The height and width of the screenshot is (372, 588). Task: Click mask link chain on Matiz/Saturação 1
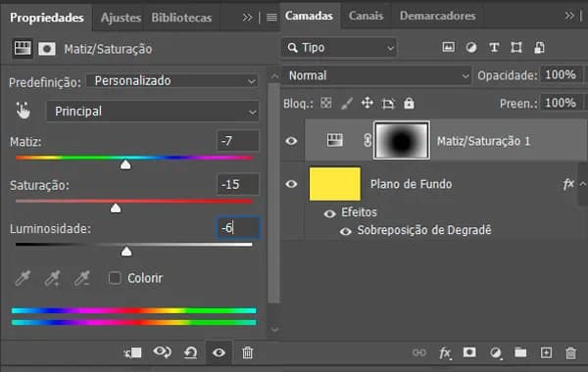[x=367, y=141]
